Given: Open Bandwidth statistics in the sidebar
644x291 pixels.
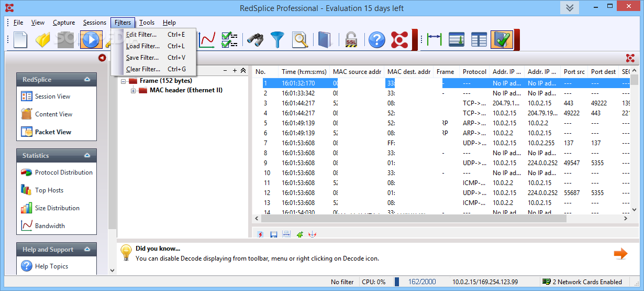Looking at the screenshot, I should 50,226.
